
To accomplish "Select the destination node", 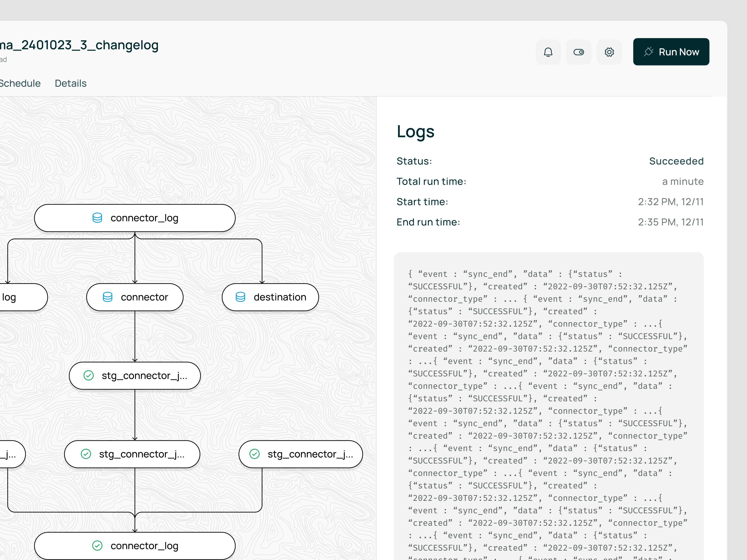I will pyautogui.click(x=270, y=297).
